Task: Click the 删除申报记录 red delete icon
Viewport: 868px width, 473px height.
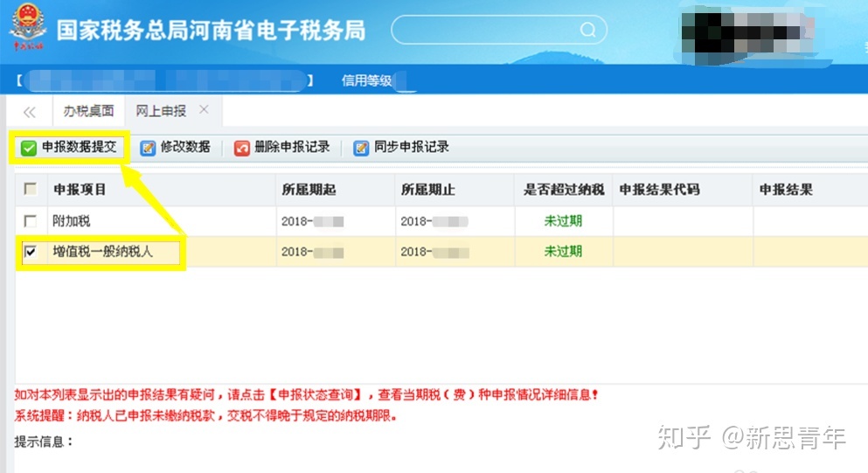Action: point(242,148)
